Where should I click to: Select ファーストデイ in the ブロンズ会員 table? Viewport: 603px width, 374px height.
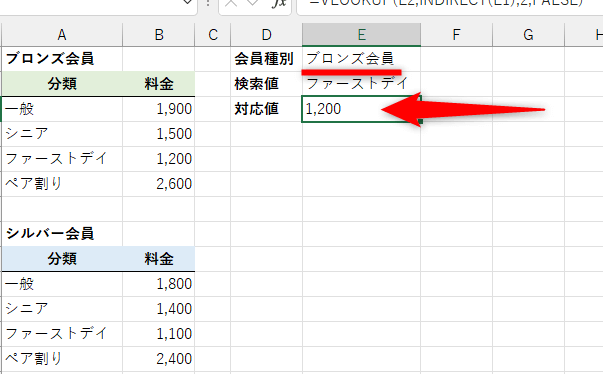62,159
